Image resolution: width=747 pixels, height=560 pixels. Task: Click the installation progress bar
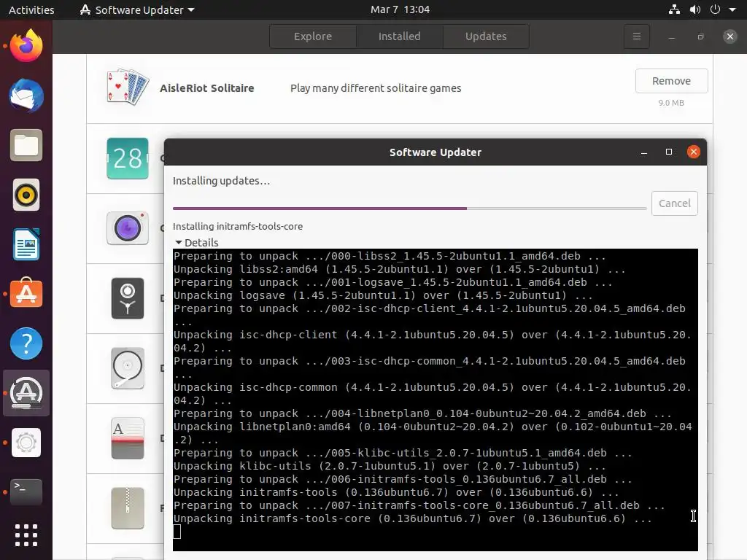[409, 208]
